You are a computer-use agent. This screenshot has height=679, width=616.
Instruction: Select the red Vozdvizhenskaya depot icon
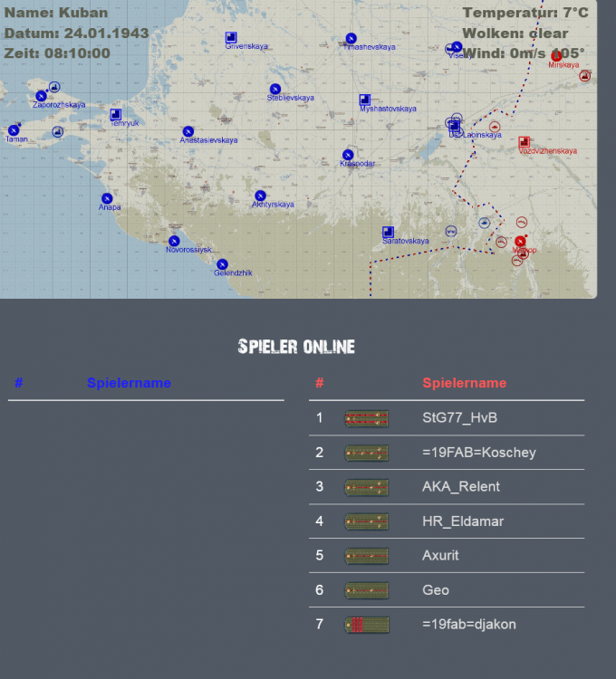pyautogui.click(x=525, y=142)
